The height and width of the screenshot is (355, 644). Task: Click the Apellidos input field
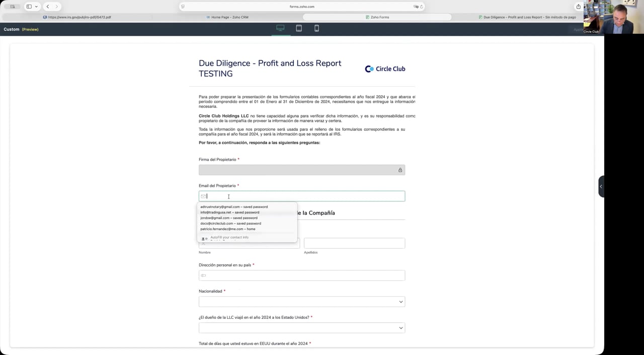pyautogui.click(x=354, y=243)
